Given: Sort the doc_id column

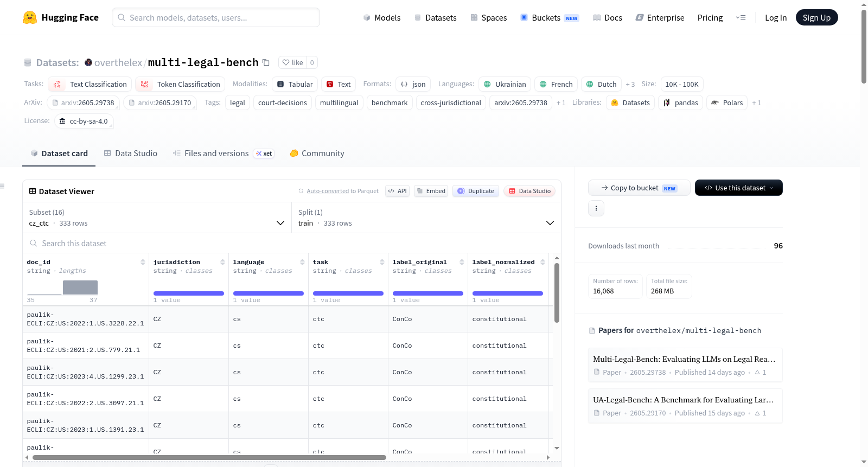Looking at the screenshot, I should pyautogui.click(x=143, y=262).
